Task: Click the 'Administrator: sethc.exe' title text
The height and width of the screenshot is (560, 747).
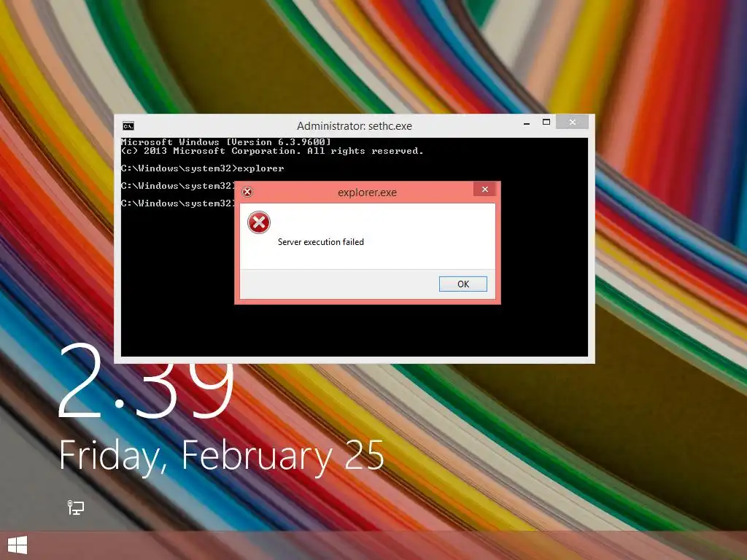Action: pos(354,126)
